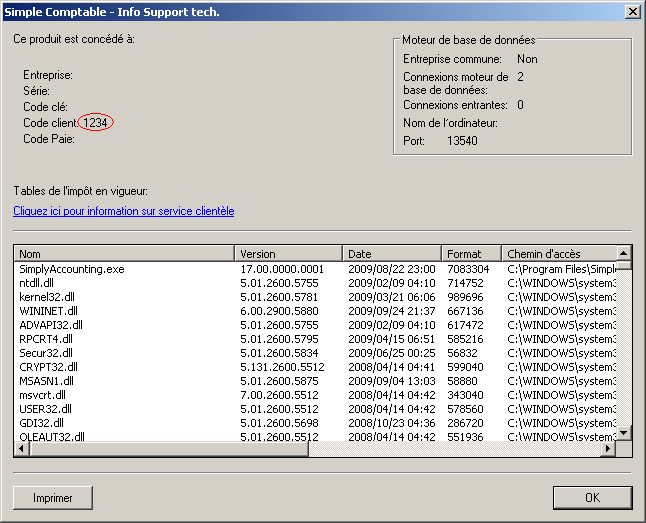Sort list by the Version column header
Image resolution: width=646 pixels, height=523 pixels.
coord(288,253)
